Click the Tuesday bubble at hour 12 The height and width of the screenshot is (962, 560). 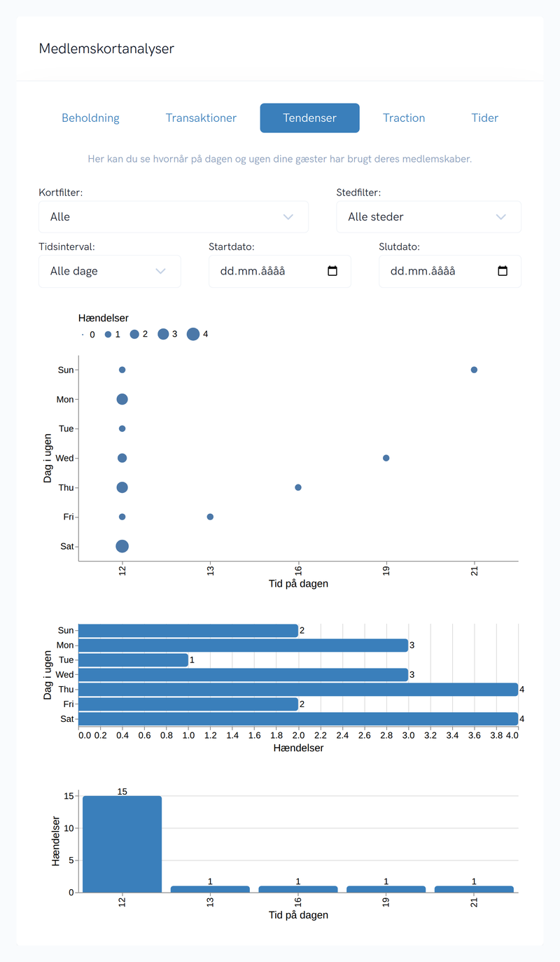[x=122, y=428]
